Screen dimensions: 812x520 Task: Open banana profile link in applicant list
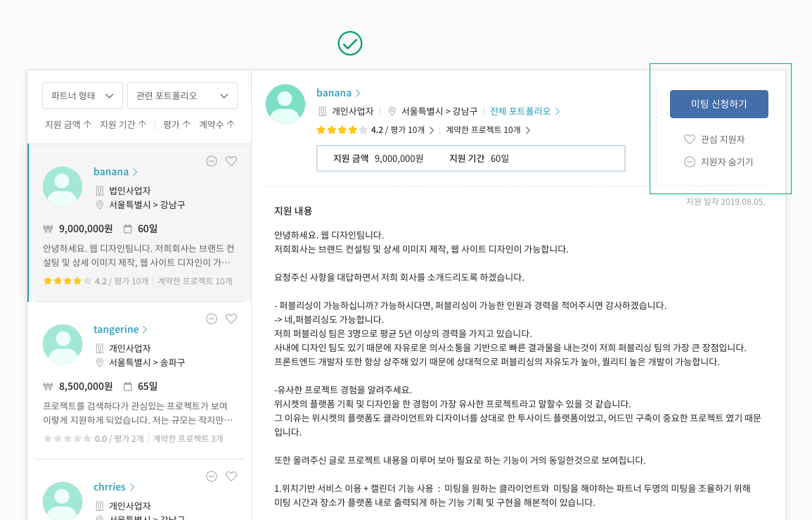[115, 172]
